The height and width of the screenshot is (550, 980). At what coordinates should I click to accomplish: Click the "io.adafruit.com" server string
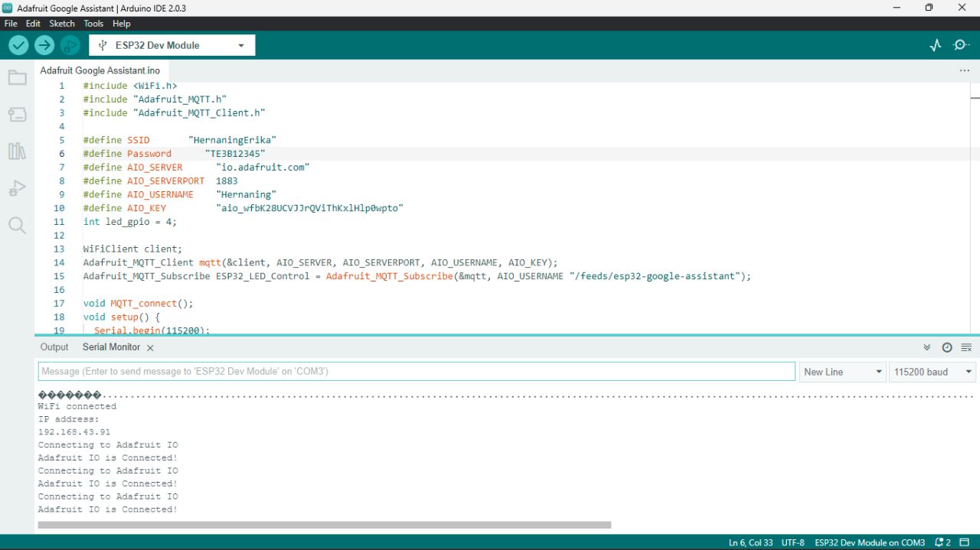click(263, 168)
